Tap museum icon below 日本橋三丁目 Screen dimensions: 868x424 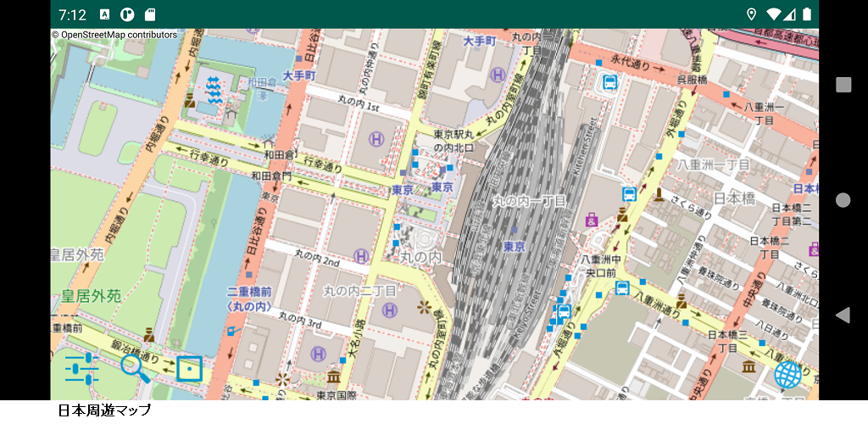coord(749,366)
